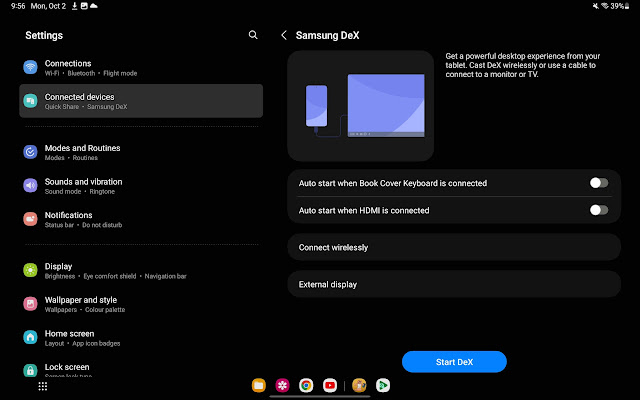Tap the Display brightness icon
640x400 pixels.
coord(30,270)
